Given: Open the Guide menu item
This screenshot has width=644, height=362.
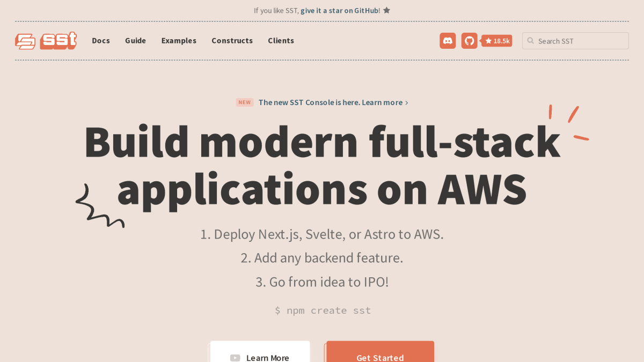Looking at the screenshot, I should tap(135, 41).
